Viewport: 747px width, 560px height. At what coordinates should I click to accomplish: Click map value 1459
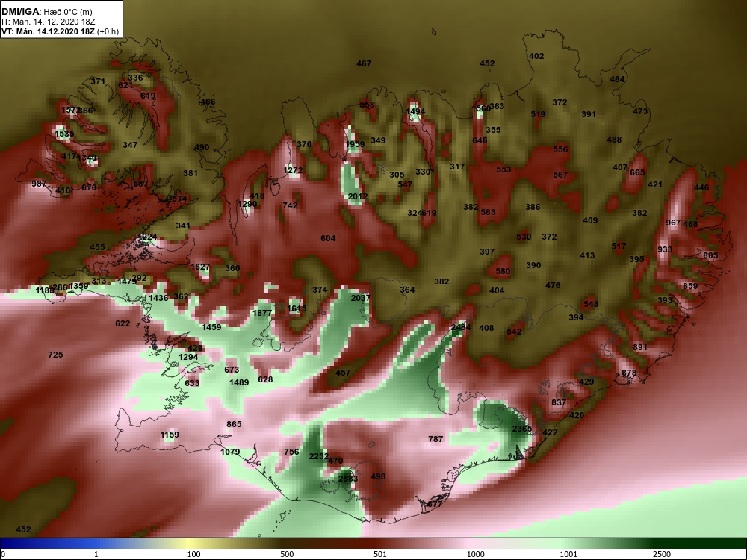point(211,327)
